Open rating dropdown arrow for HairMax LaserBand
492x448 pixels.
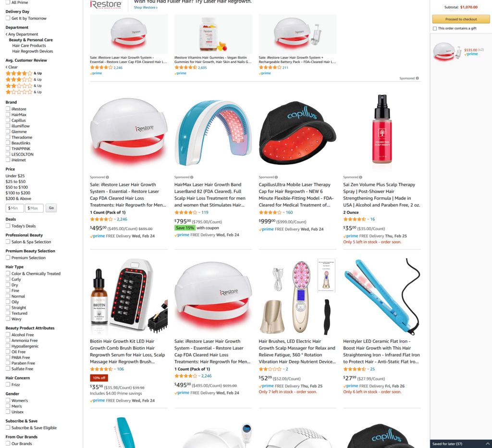199,213
